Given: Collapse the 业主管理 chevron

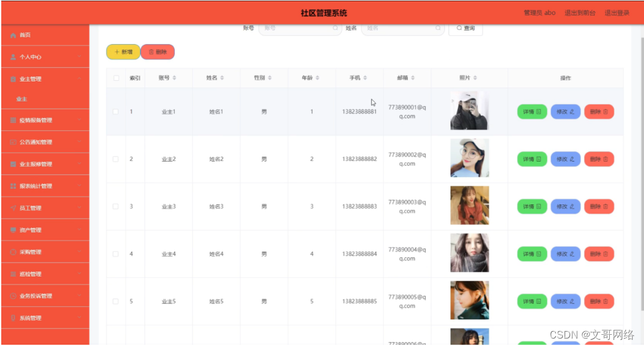Looking at the screenshot, I should click(79, 79).
